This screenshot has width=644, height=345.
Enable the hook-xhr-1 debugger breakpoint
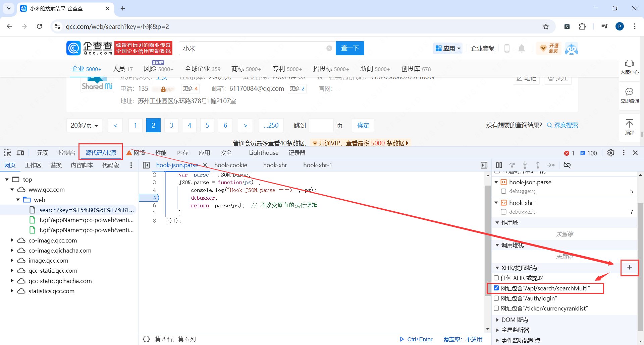pos(503,212)
